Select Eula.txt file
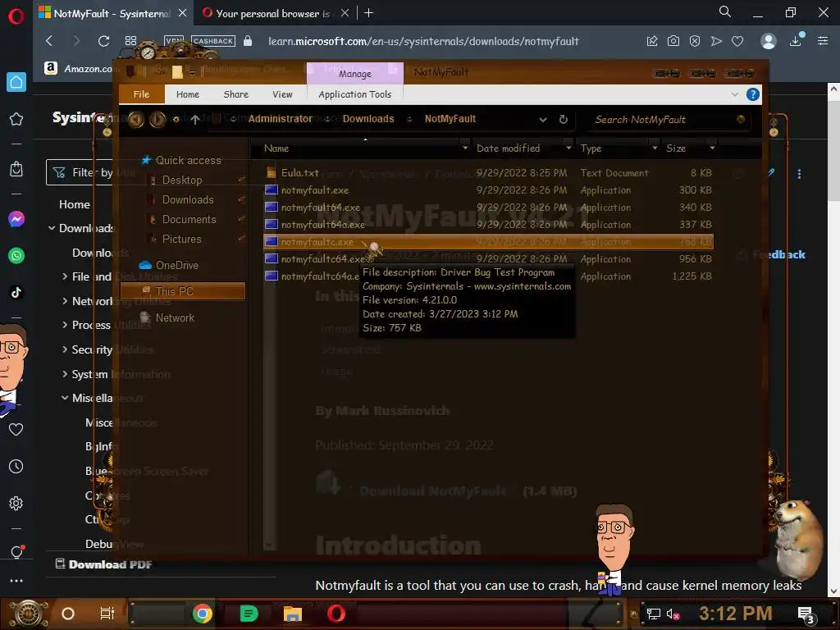840x630 pixels. click(x=489, y=172)
